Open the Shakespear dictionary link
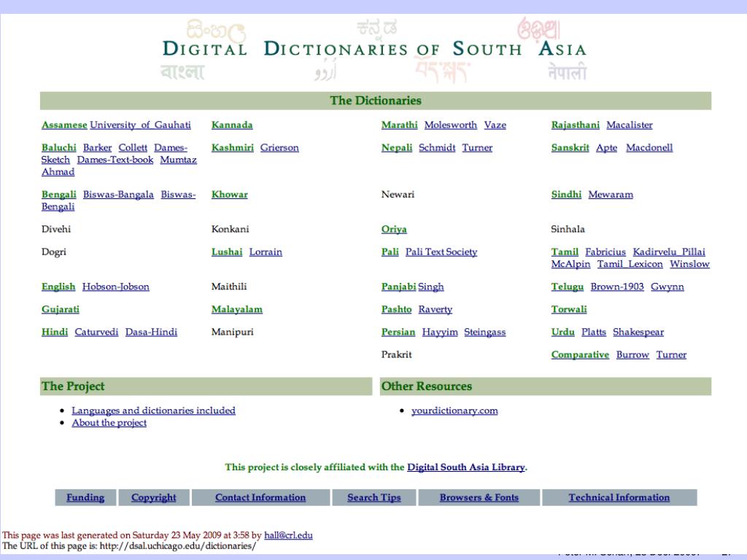The height and width of the screenshot is (560, 747). [x=638, y=332]
